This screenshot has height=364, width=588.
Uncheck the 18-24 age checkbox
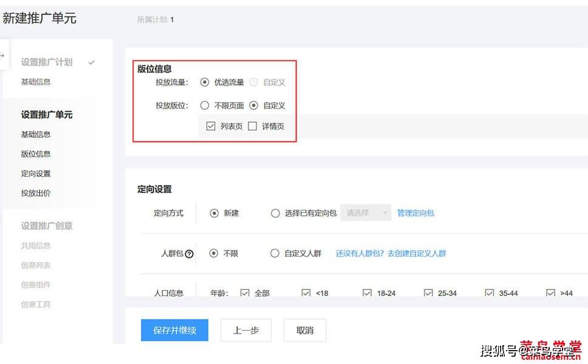point(367,293)
